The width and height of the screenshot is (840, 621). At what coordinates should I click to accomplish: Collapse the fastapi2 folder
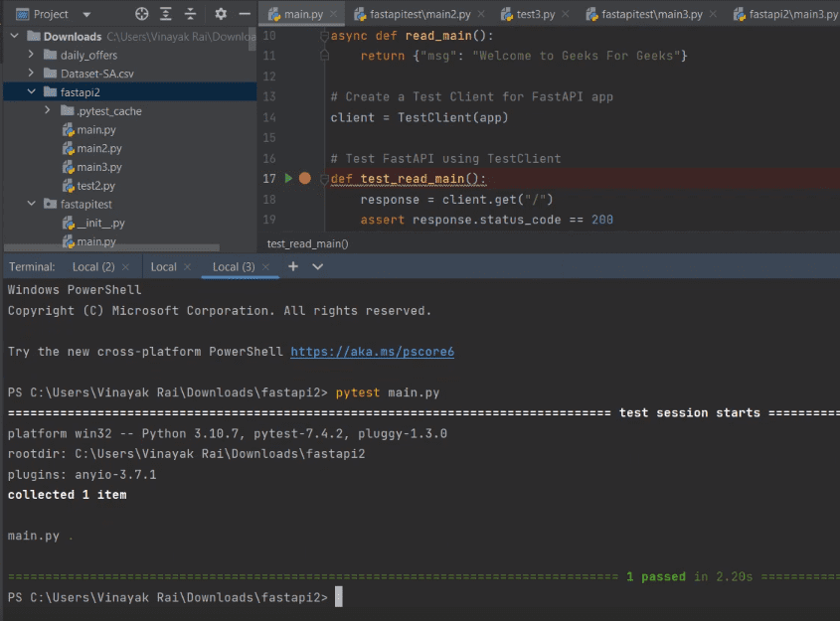33,92
